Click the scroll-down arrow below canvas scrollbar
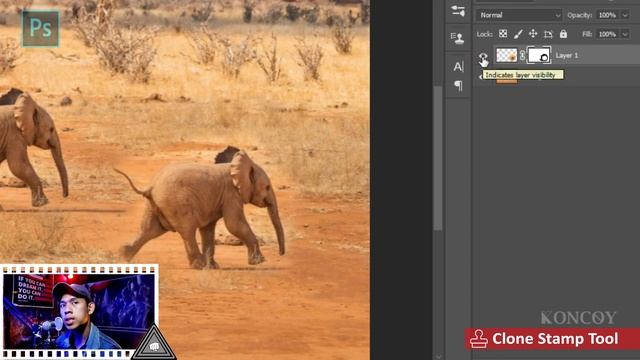Screen dimensions: 640x360 [x=438, y=356]
